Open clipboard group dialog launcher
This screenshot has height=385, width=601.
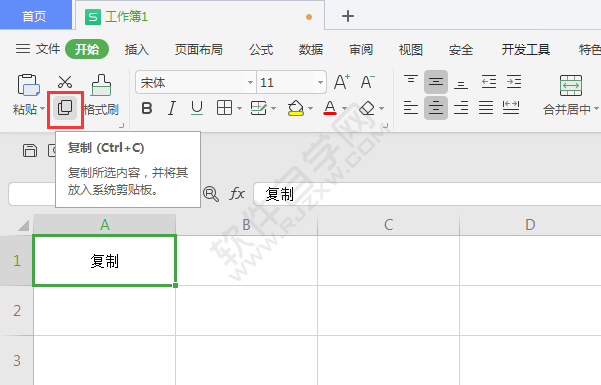[x=122, y=125]
